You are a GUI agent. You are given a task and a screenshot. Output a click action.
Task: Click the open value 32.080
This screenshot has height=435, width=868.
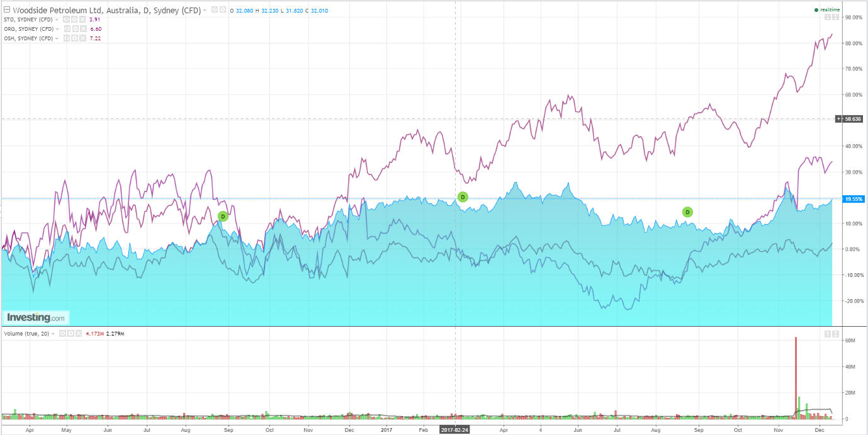coord(244,11)
